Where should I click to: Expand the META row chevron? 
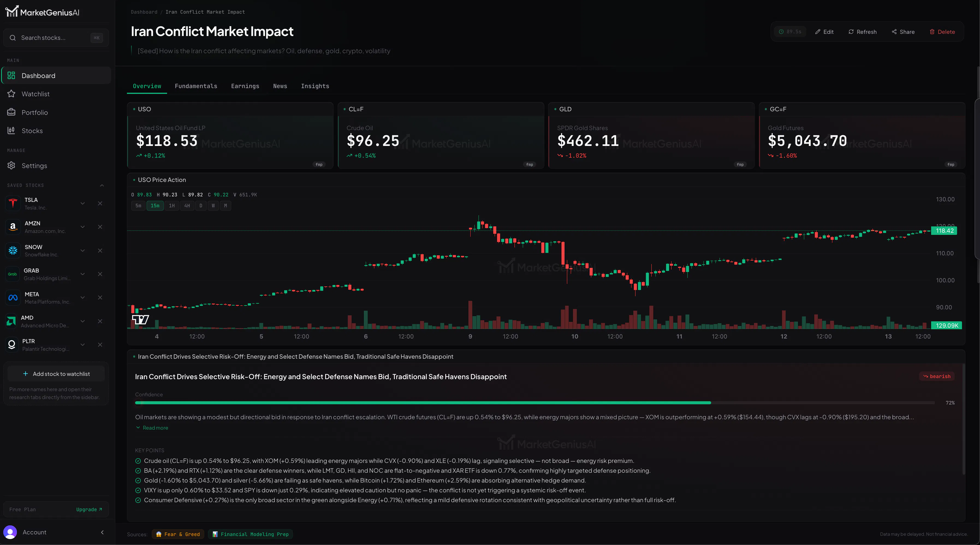point(82,298)
